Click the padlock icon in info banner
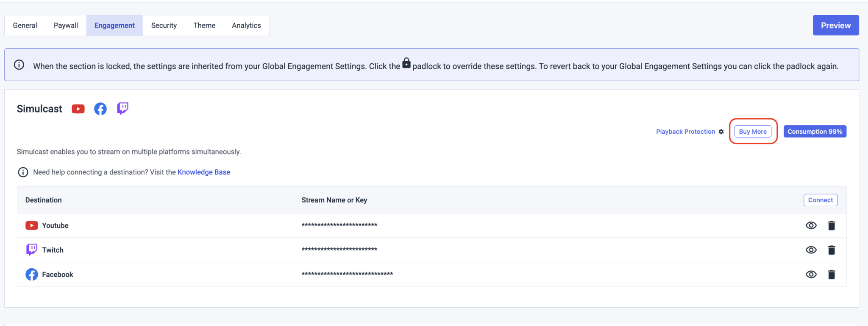The image size is (868, 326). 406,63
